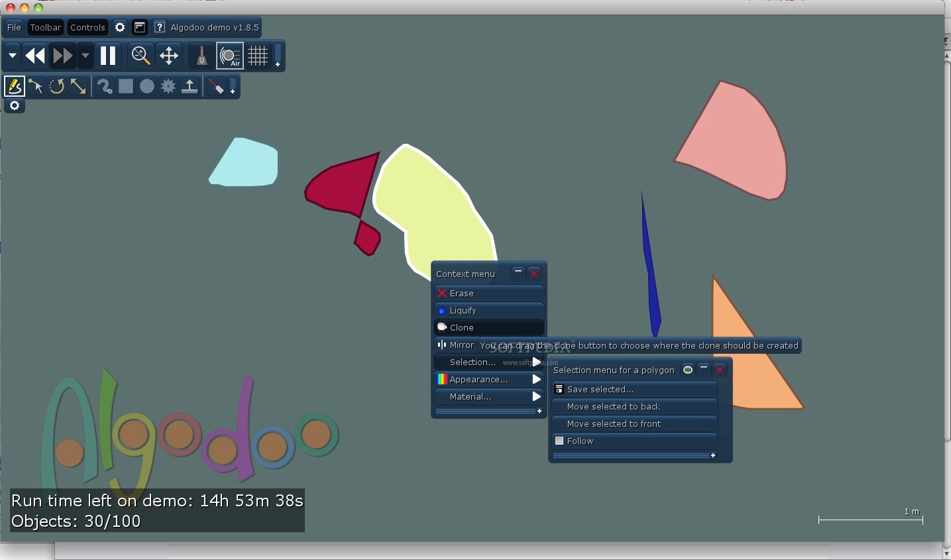Screen dimensions: 951x560
Task: Select the pencil Sketch tool
Action: coord(15,86)
